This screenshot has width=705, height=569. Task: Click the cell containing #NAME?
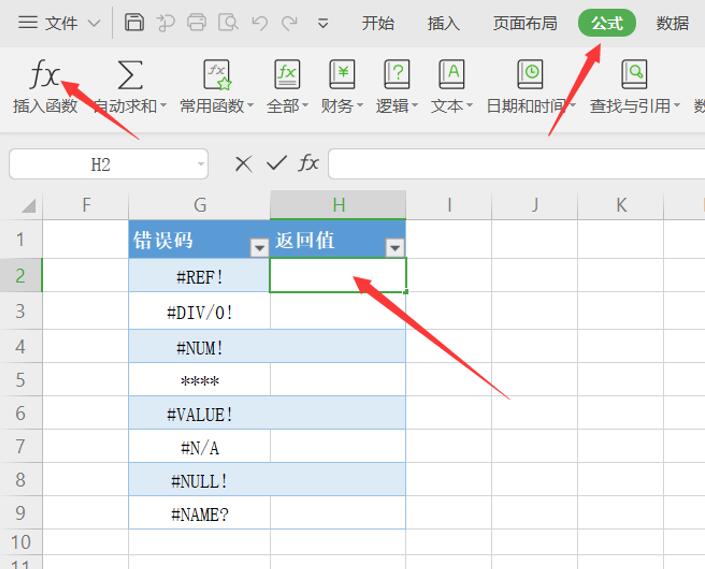[x=200, y=513]
